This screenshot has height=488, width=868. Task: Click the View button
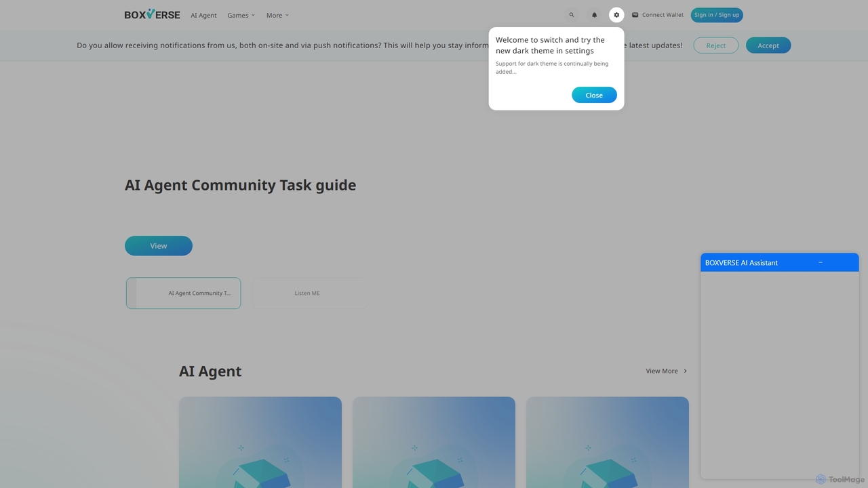159,246
